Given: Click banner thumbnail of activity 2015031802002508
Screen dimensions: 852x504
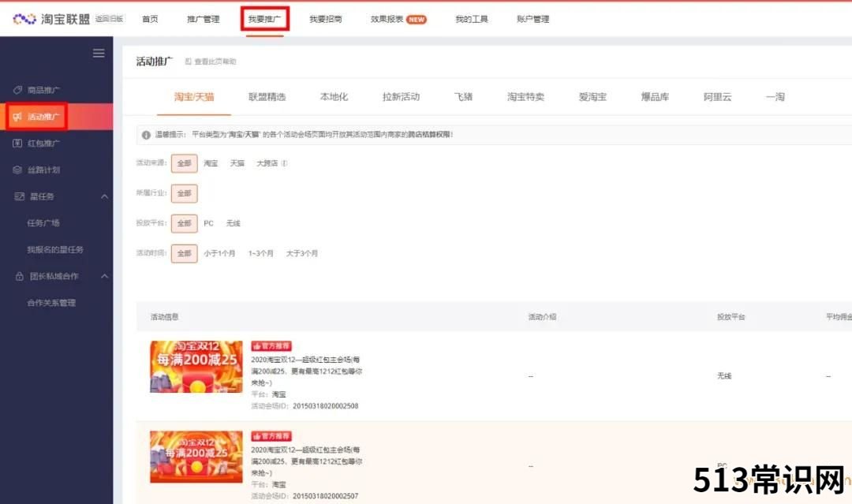Looking at the screenshot, I should pos(196,367).
